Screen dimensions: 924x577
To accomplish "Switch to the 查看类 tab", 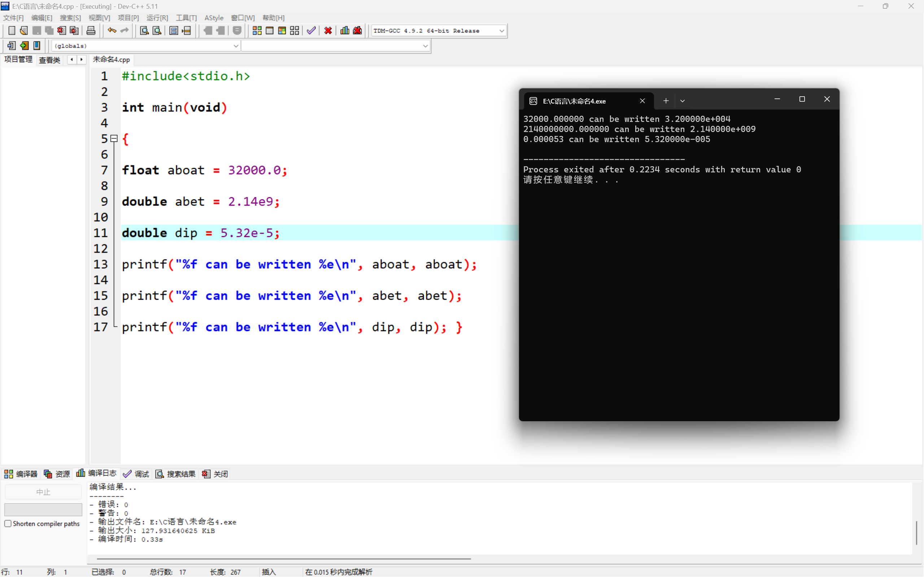I will click(x=50, y=60).
